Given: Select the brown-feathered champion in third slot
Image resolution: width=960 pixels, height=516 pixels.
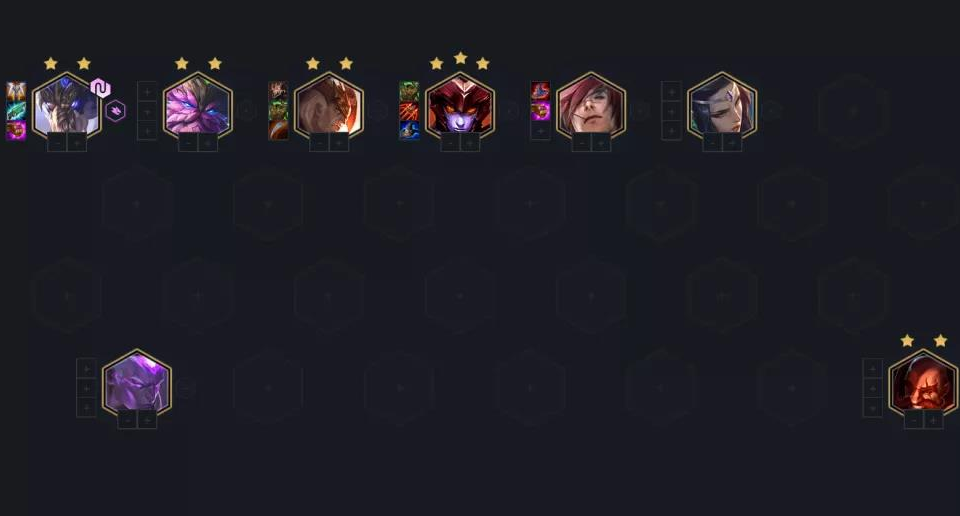Looking at the screenshot, I should (x=329, y=107).
